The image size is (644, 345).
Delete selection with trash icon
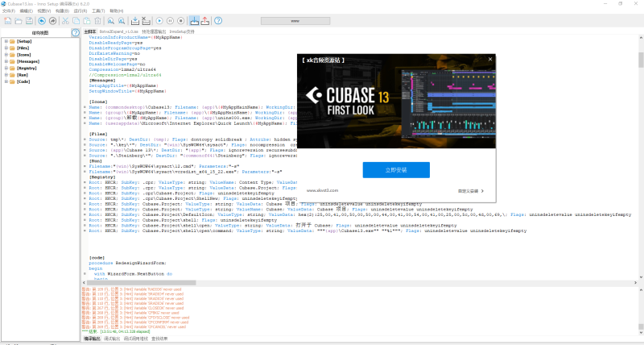click(97, 21)
